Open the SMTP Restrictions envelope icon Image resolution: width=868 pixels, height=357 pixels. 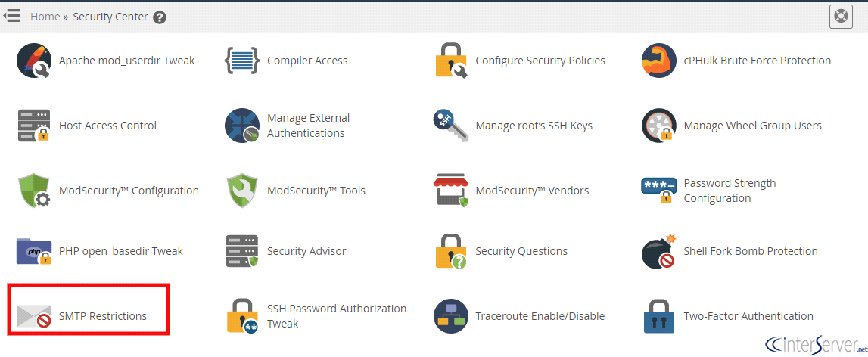point(34,316)
